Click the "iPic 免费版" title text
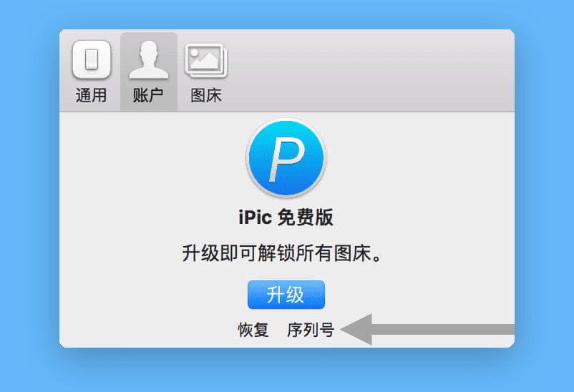The height and width of the screenshot is (392, 574). pyautogui.click(x=286, y=217)
